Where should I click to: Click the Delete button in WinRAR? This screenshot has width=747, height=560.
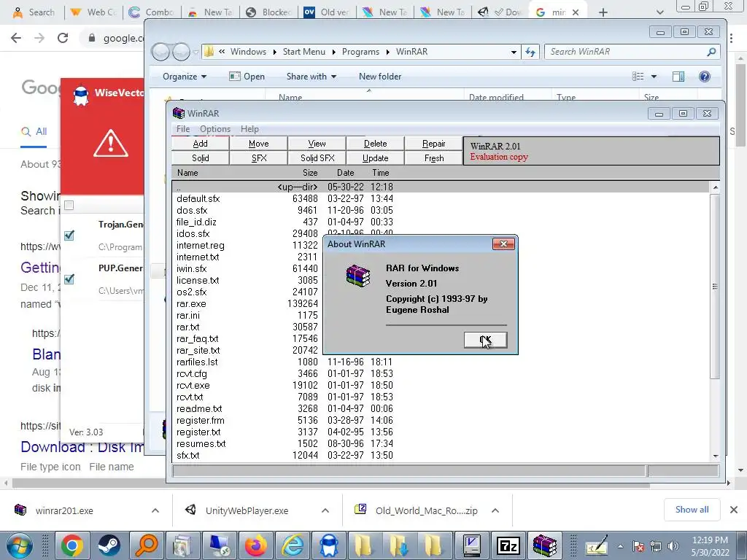pos(376,144)
